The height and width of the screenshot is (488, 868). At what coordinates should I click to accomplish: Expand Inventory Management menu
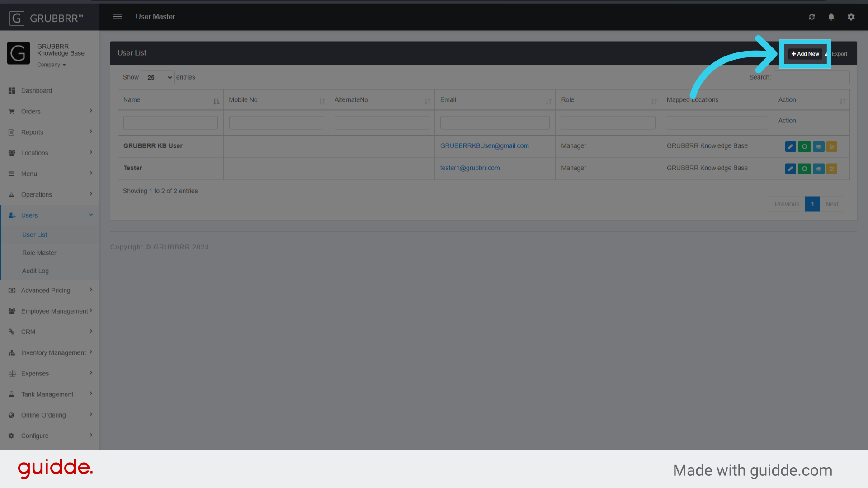50,353
